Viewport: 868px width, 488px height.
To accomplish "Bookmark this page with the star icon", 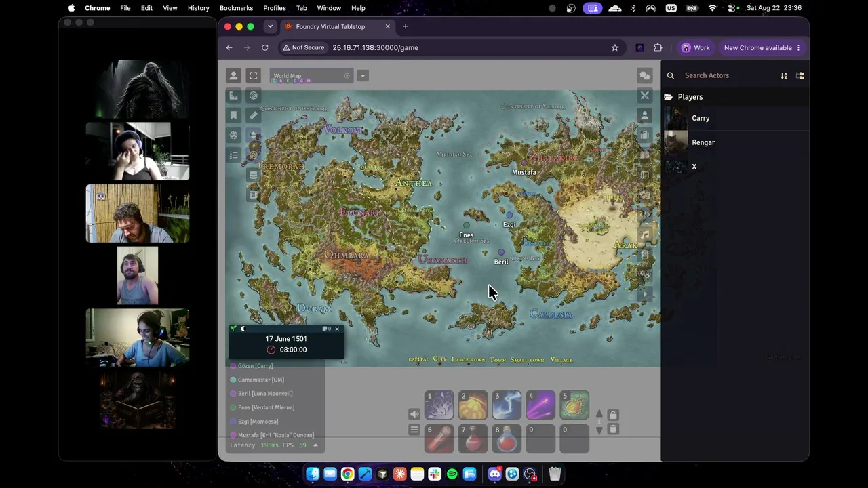I will tap(615, 47).
